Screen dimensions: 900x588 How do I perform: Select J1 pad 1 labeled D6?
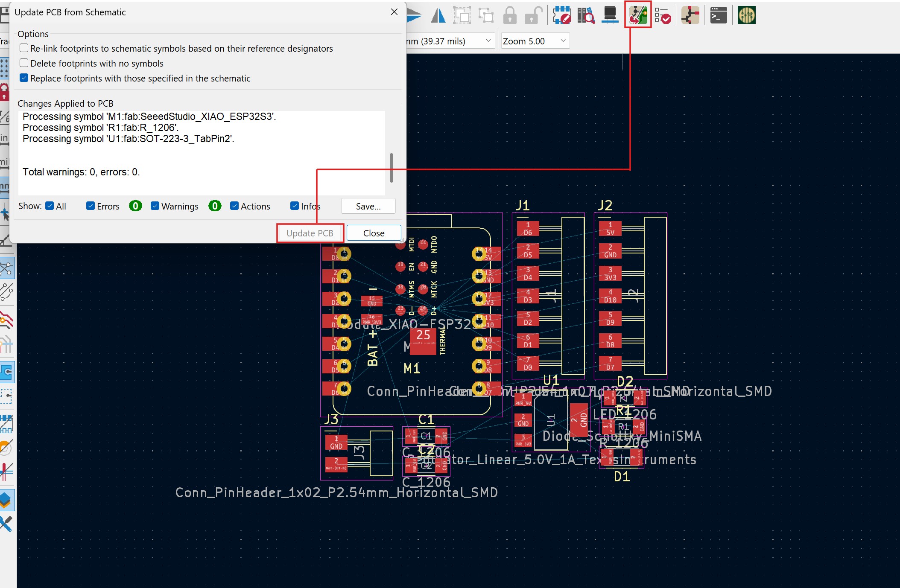[x=528, y=229]
